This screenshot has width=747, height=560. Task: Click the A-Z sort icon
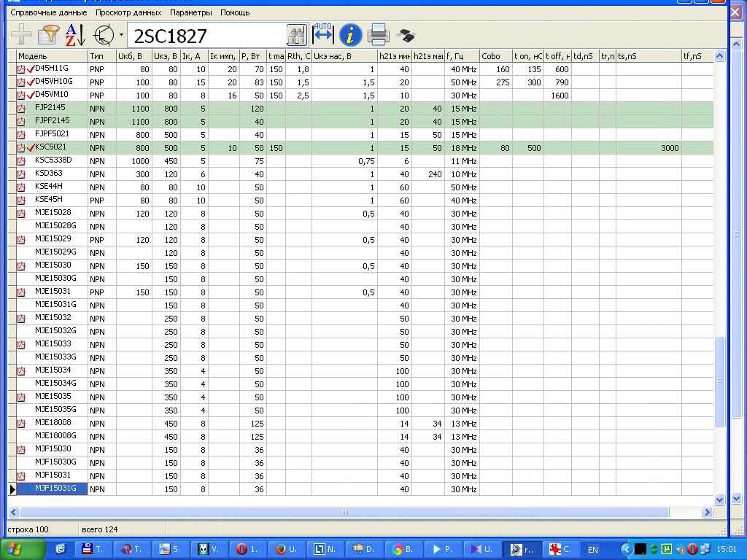tap(75, 35)
